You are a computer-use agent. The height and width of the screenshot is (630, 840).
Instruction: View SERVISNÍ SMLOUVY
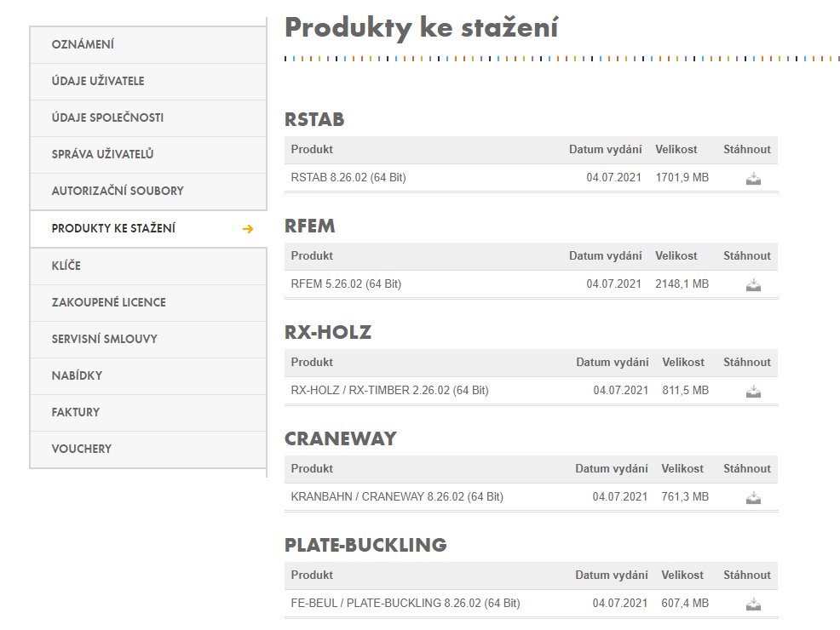105,339
